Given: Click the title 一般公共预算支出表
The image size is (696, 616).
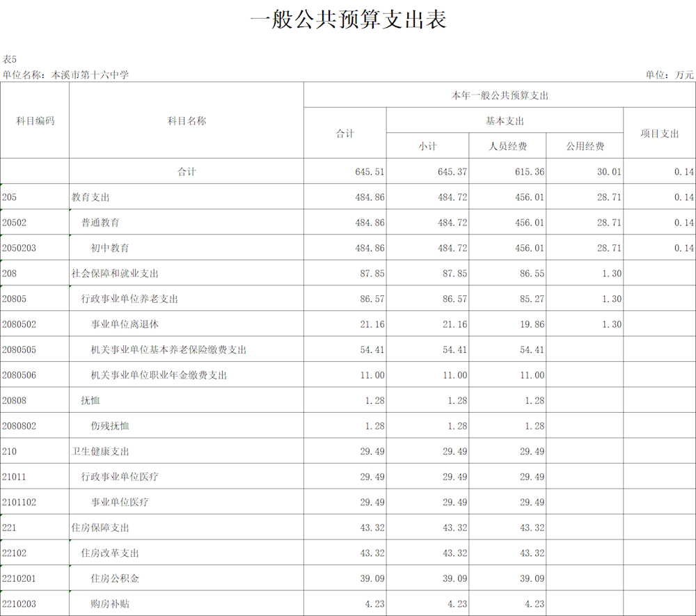Looking at the screenshot, I should pyautogui.click(x=349, y=19).
